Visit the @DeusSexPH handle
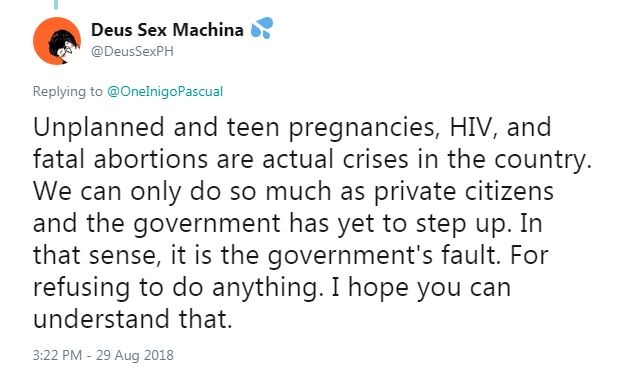Image resolution: width=623 pixels, height=367 pixels. point(132,52)
